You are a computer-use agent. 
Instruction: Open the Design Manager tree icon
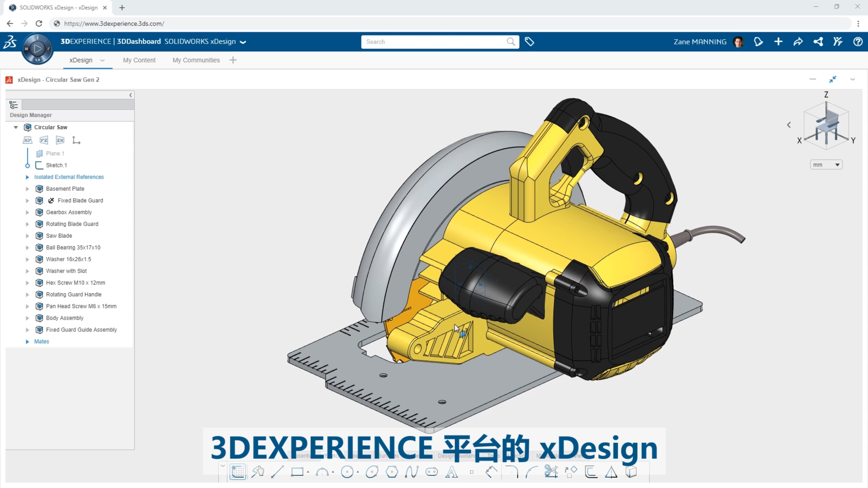tap(14, 105)
